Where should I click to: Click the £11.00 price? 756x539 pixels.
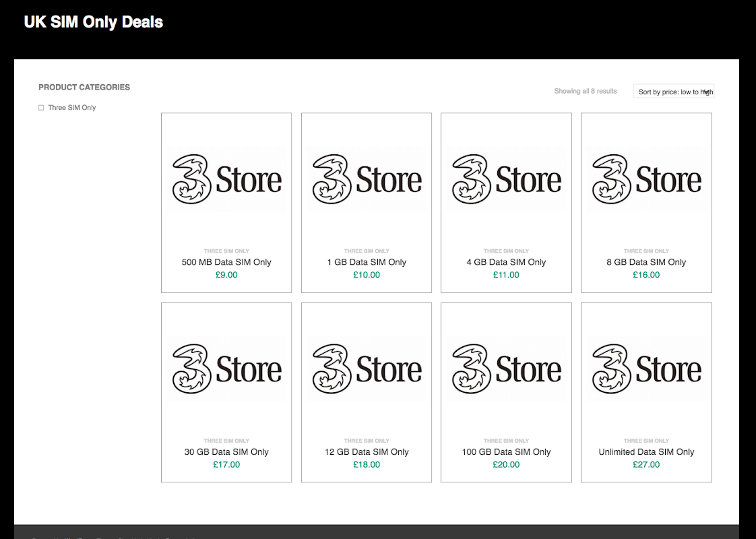coord(506,275)
